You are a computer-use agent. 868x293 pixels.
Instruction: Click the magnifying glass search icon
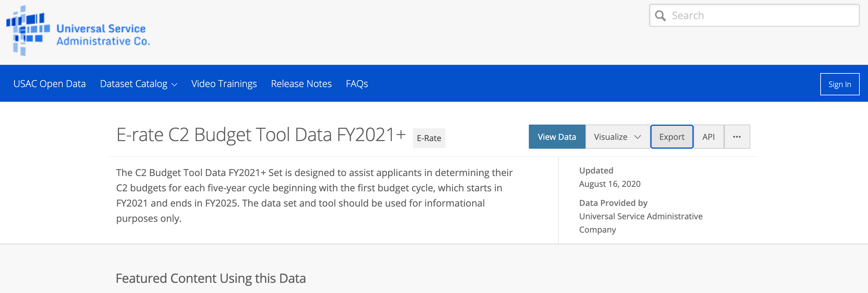click(660, 16)
